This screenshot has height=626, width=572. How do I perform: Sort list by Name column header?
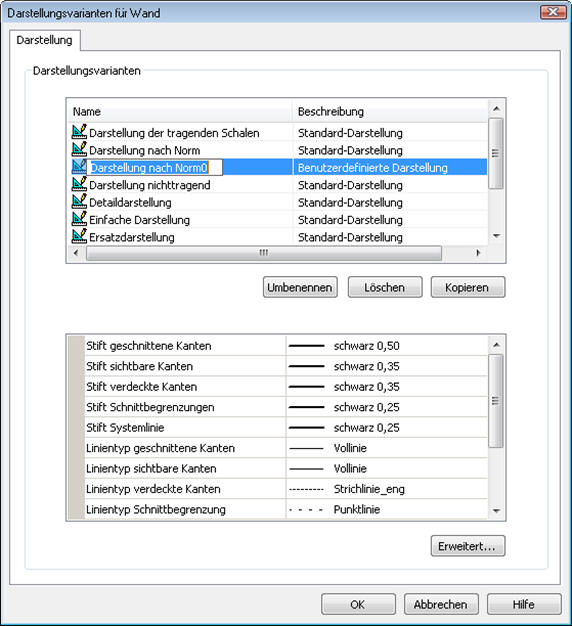[180, 111]
